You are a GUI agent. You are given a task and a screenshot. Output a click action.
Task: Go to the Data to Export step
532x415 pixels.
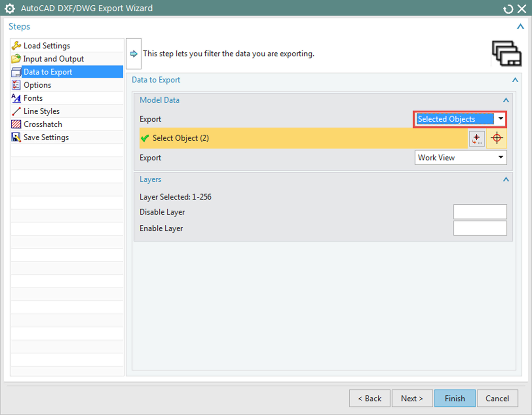48,72
